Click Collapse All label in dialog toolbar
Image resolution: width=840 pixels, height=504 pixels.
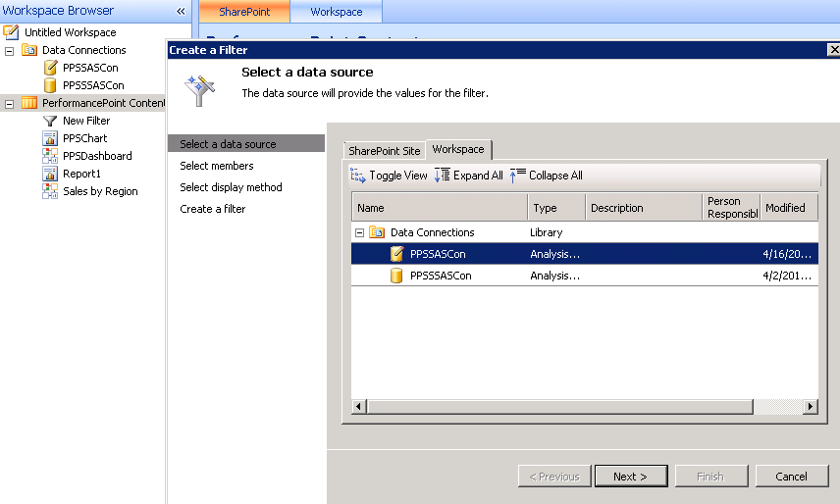pos(555,176)
